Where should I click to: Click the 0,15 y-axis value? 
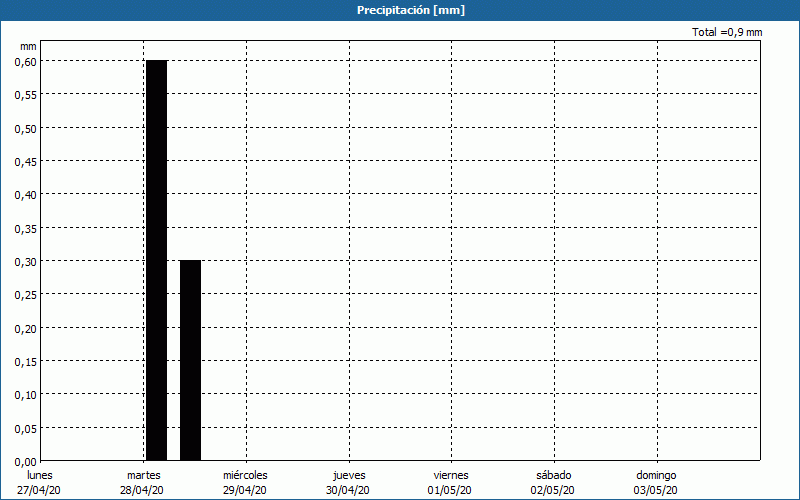[x=26, y=362]
